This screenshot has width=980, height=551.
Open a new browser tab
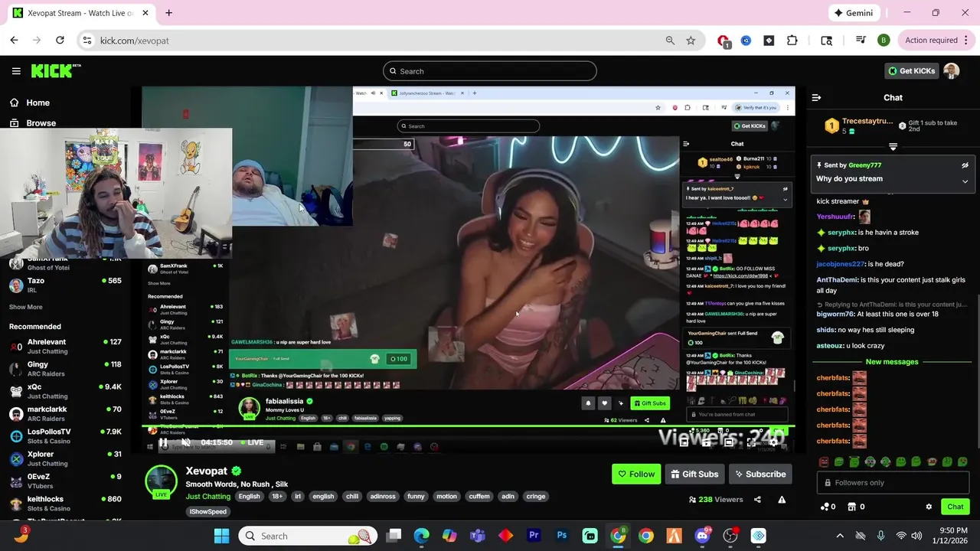(168, 13)
